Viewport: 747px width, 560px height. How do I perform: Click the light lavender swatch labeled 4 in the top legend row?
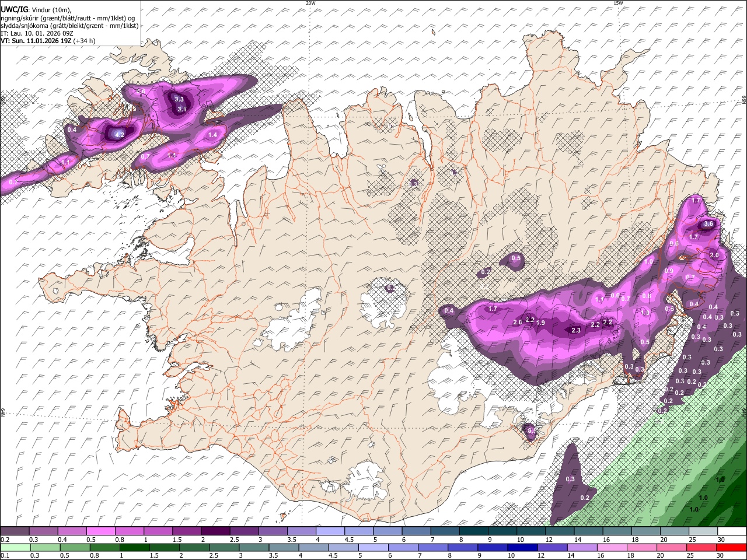[330, 531]
